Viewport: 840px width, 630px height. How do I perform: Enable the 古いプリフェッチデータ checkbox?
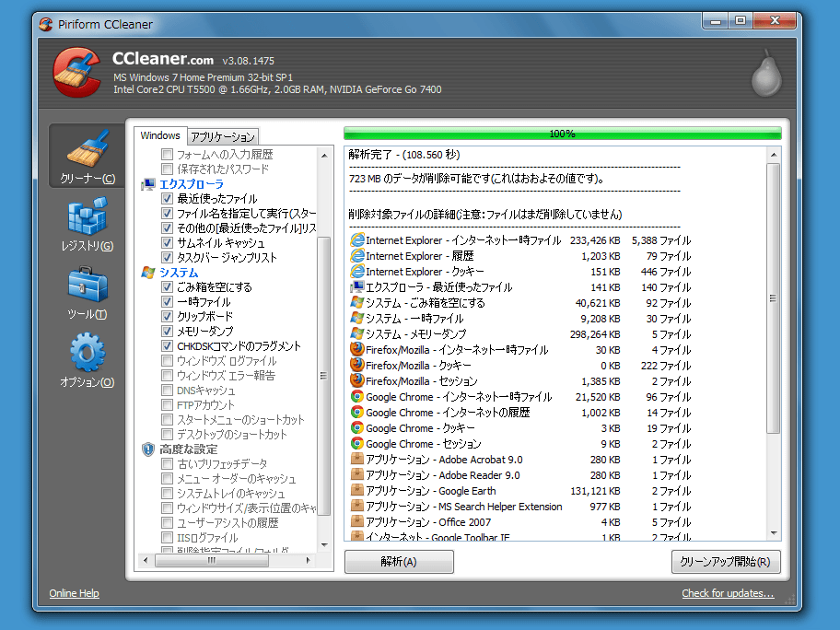point(167,464)
